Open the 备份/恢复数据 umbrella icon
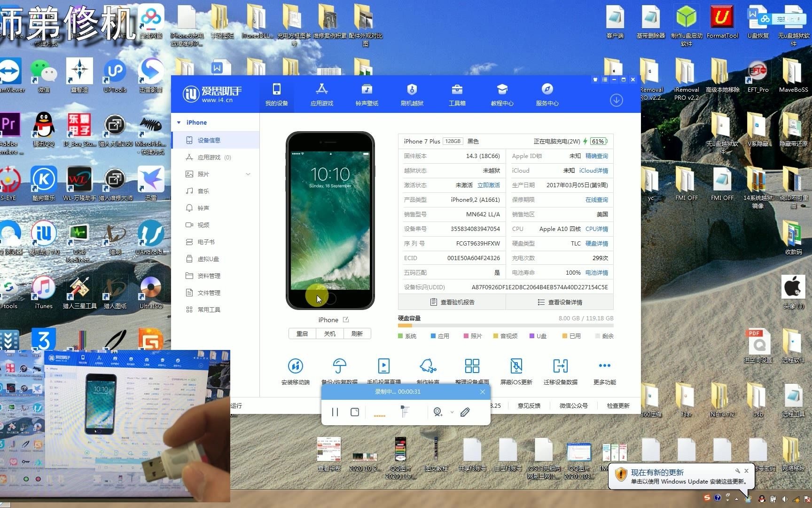812x508 pixels. pyautogui.click(x=339, y=366)
